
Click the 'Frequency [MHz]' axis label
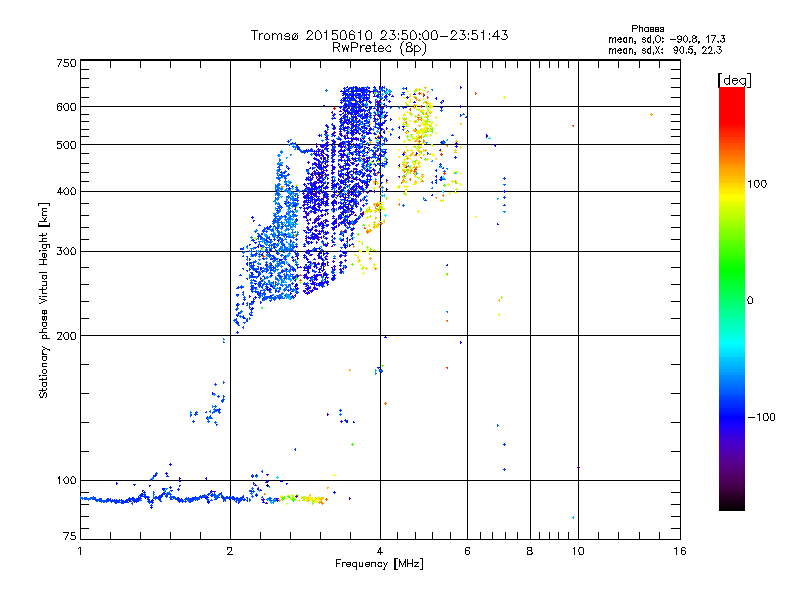[379, 564]
